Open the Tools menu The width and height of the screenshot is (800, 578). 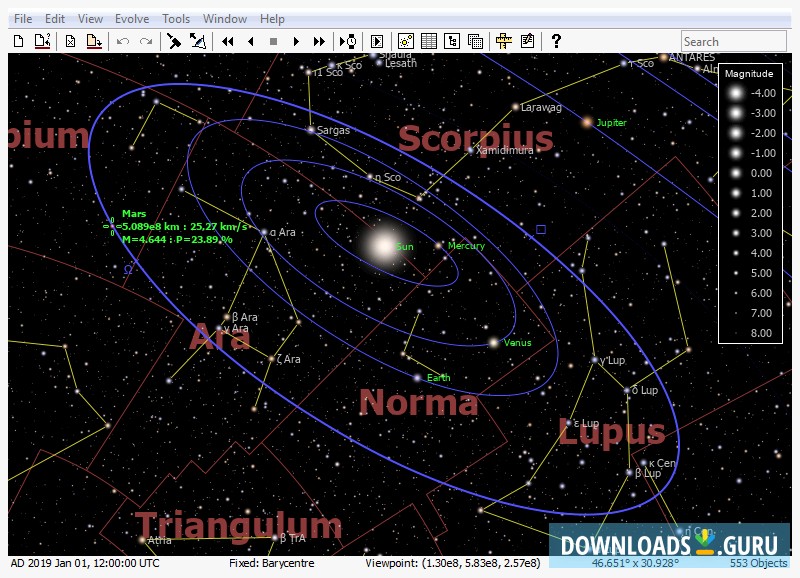coord(176,19)
